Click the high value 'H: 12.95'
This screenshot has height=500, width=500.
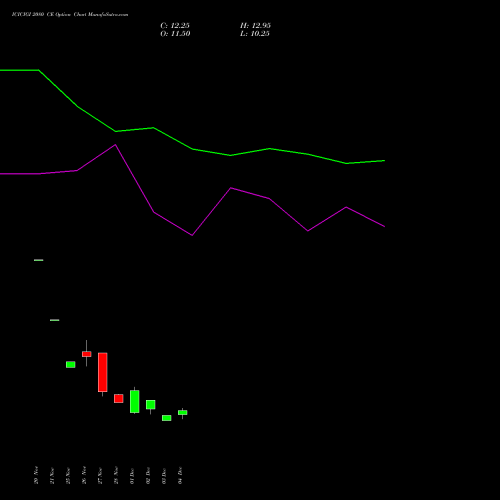pyautogui.click(x=255, y=26)
